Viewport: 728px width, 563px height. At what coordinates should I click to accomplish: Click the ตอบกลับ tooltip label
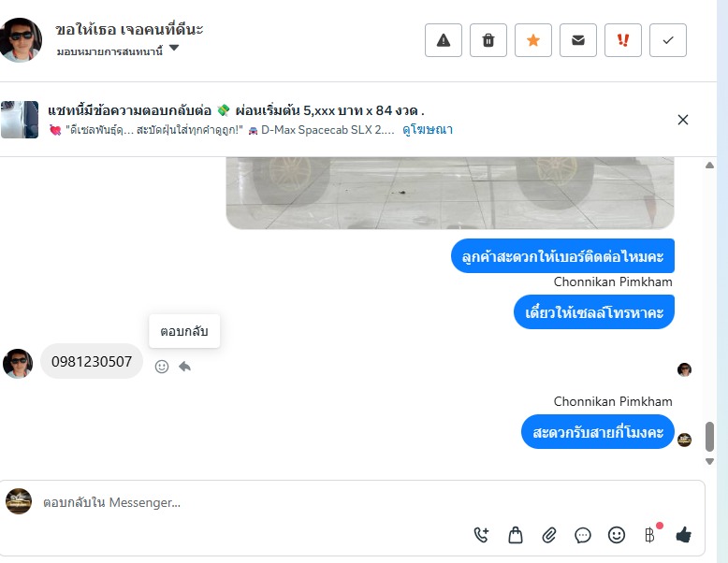[184, 331]
